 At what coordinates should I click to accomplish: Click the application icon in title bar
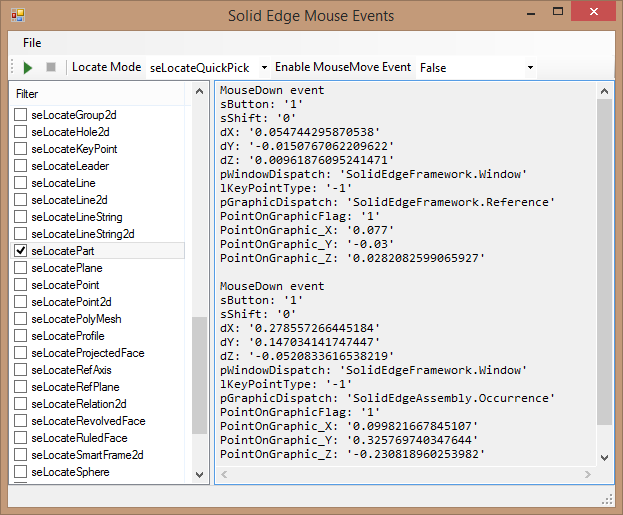(18, 15)
